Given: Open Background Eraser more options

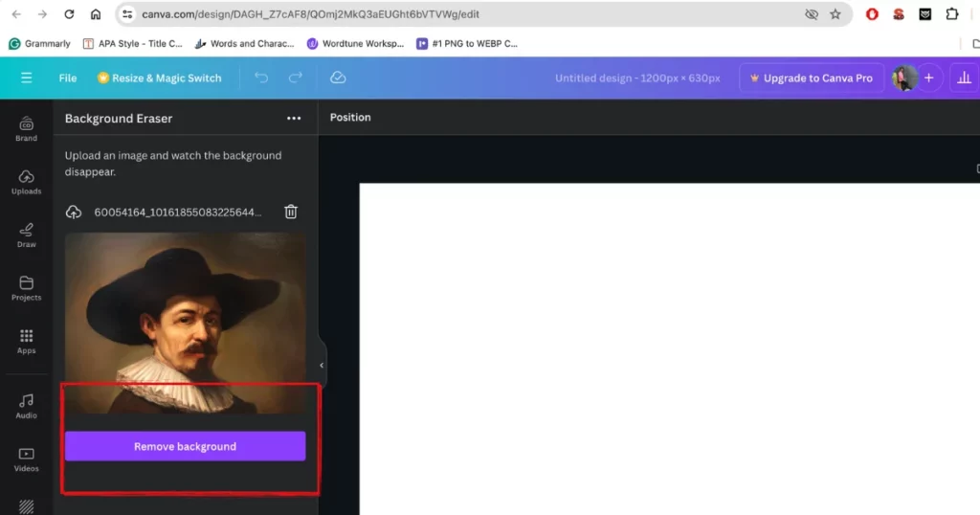Looking at the screenshot, I should click(294, 118).
